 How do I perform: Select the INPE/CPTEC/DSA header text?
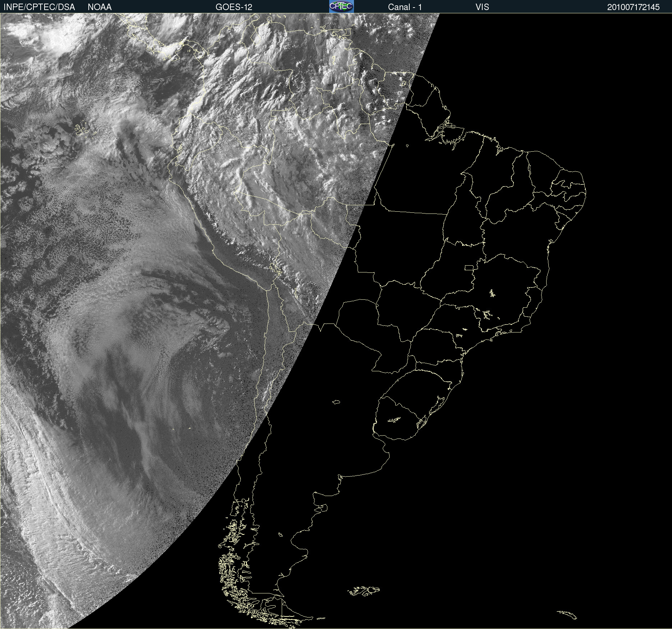tap(39, 7)
